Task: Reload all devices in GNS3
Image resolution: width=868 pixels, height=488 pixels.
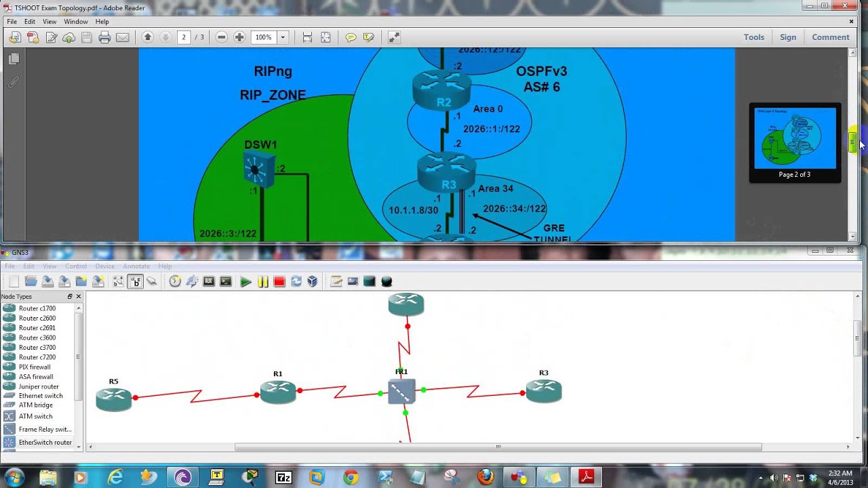Action: 296,281
